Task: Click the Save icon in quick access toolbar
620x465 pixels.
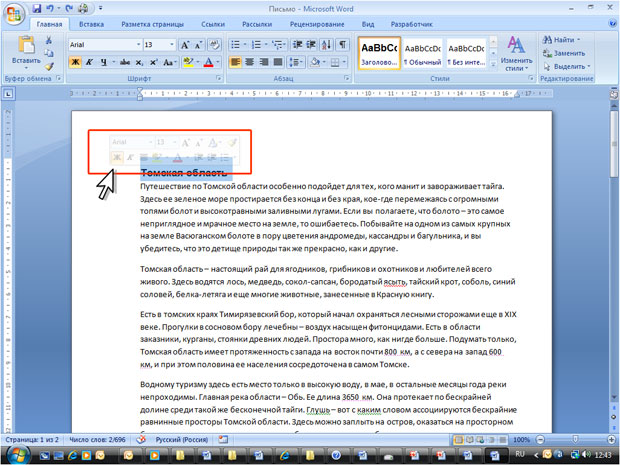Action: point(36,8)
